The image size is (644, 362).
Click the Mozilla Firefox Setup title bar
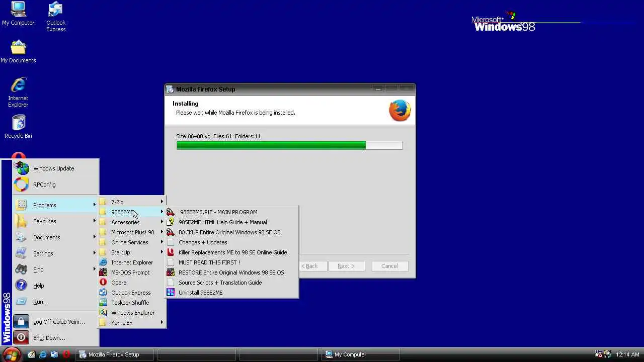(x=290, y=89)
